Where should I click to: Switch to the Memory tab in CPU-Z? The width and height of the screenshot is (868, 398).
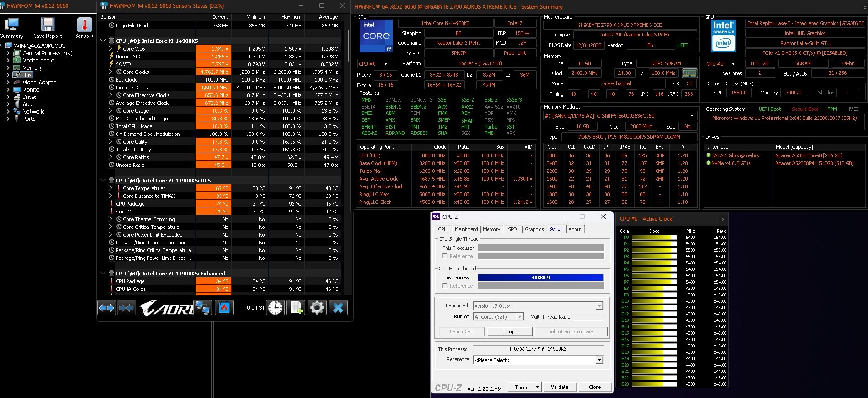492,229
